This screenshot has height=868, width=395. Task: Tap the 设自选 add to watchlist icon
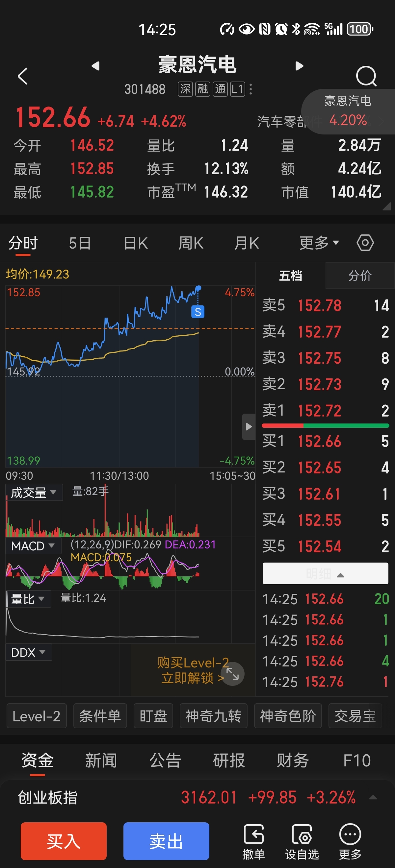click(302, 842)
